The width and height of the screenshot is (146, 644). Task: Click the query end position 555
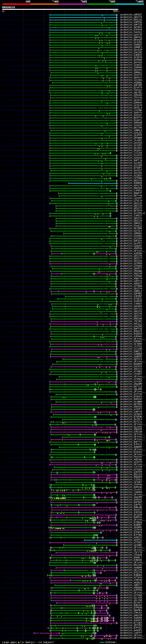115,11
